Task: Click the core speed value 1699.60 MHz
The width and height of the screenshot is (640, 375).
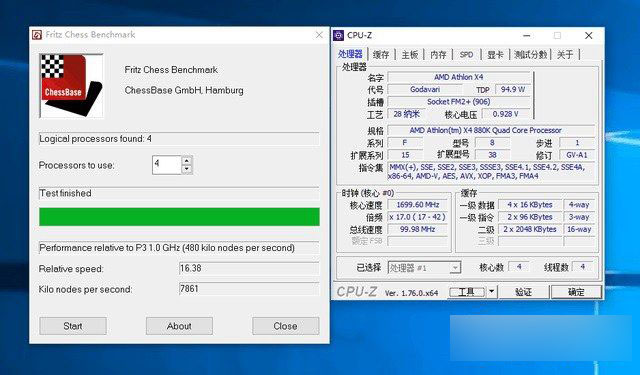Action: pos(418,205)
